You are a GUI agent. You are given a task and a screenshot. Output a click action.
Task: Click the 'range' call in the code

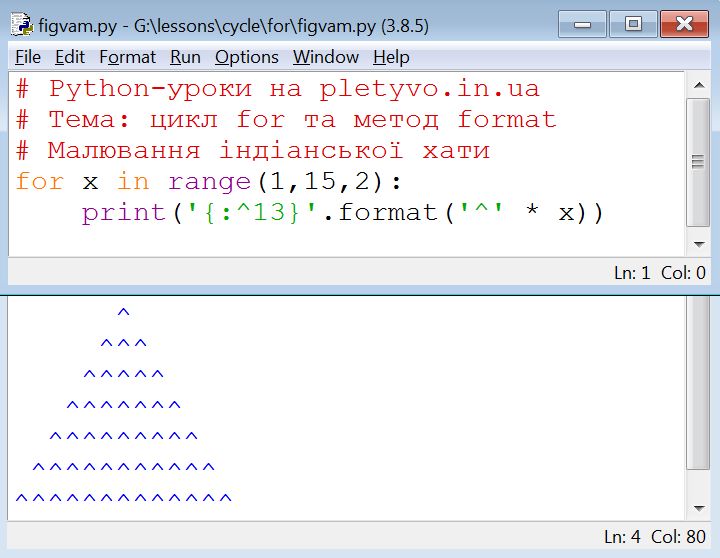coord(209,183)
